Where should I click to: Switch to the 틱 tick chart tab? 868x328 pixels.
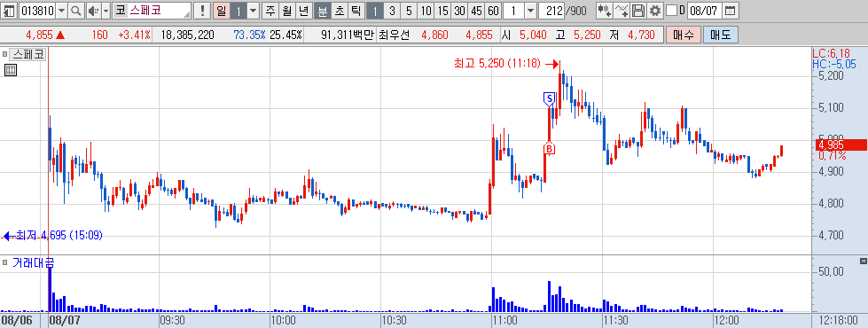click(x=356, y=10)
